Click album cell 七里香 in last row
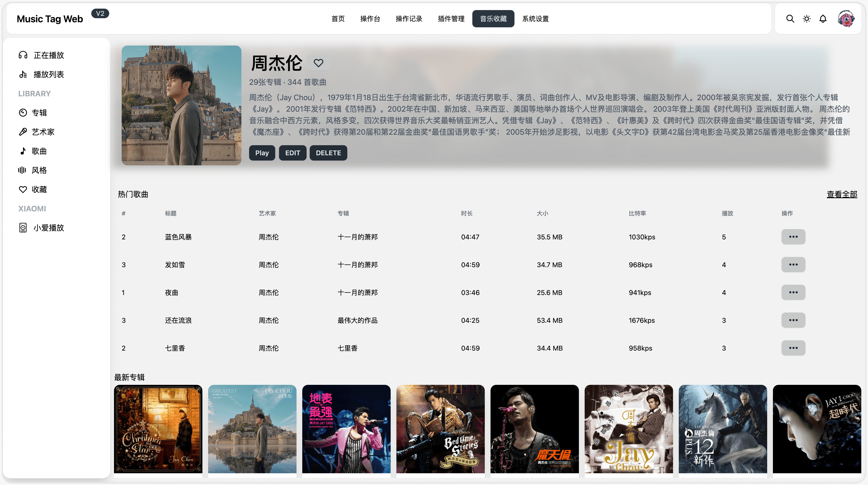The image size is (868, 485). (347, 348)
